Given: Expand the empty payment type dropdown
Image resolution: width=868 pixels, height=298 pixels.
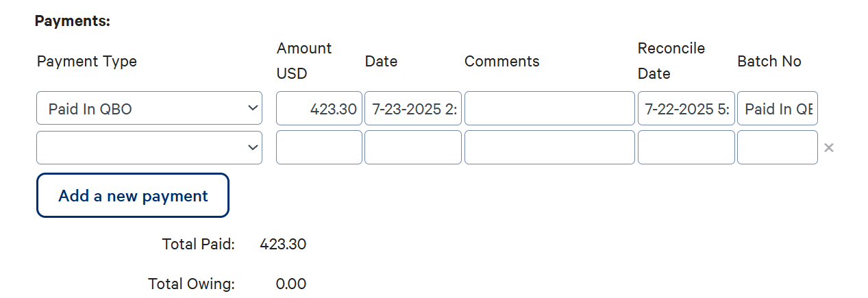Looking at the screenshot, I should (x=149, y=147).
